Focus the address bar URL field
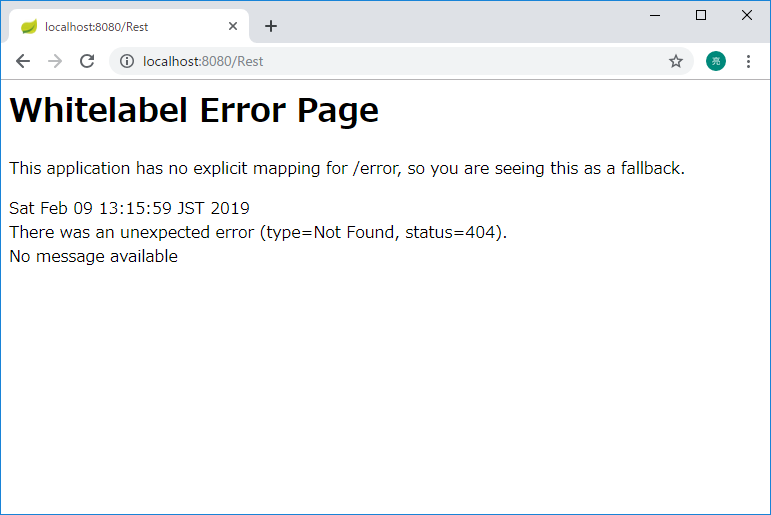The height and width of the screenshot is (515, 771). [401, 61]
